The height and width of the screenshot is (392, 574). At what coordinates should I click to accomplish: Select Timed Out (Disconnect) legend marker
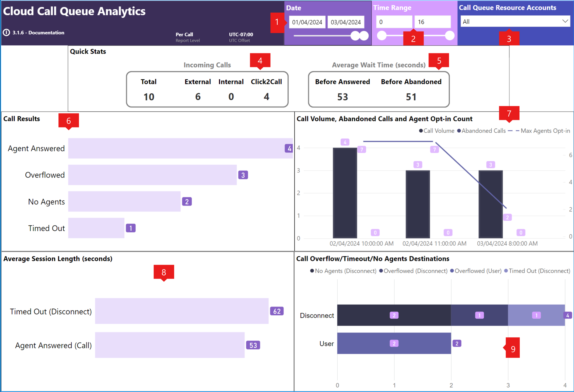pos(506,271)
